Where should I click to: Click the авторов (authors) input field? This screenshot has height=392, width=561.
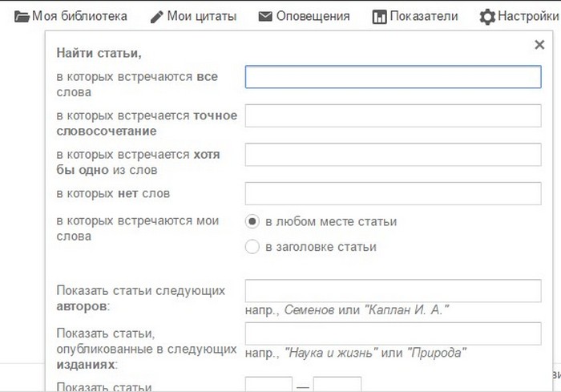point(393,290)
